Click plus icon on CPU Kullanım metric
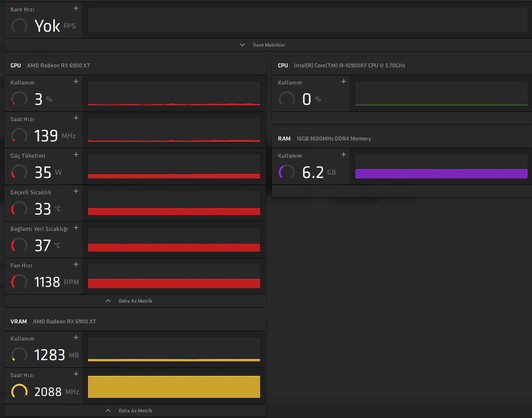The image size is (532, 418). [344, 81]
